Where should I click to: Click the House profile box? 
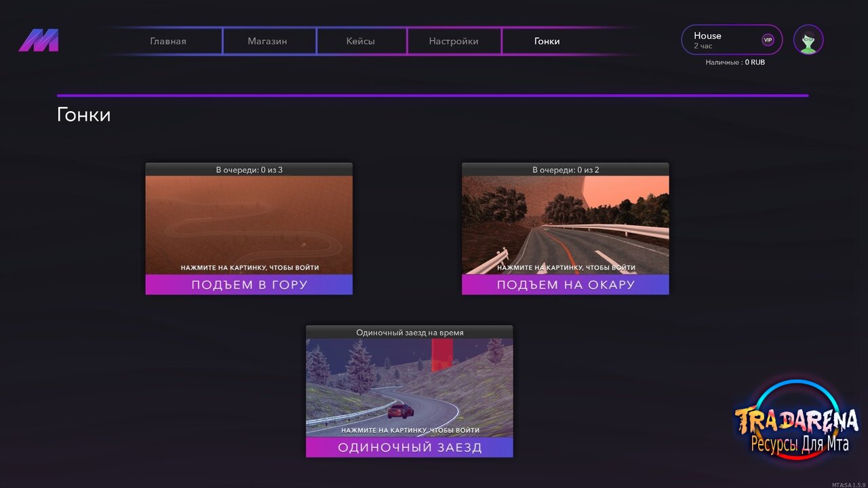pyautogui.click(x=732, y=40)
